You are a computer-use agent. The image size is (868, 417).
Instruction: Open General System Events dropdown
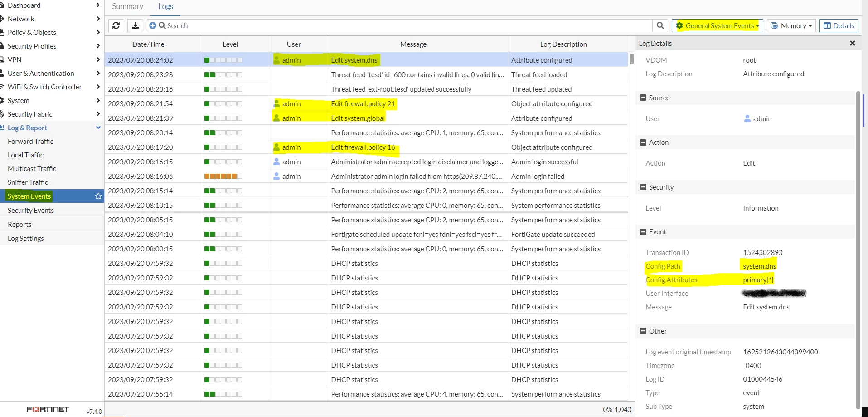tap(717, 25)
